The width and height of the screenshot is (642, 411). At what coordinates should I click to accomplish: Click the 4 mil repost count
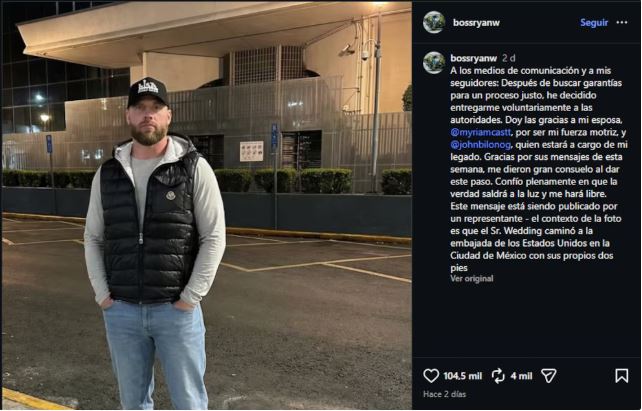(x=521, y=376)
